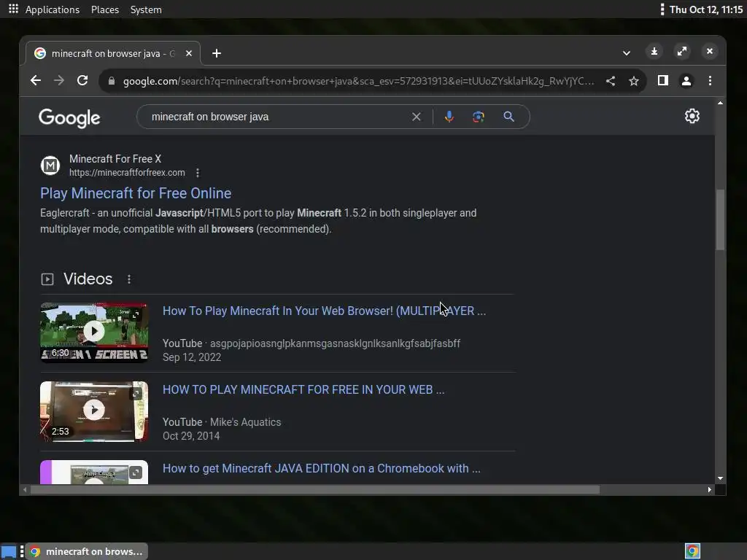Open the Videos section options menu
The width and height of the screenshot is (747, 560).
point(129,279)
